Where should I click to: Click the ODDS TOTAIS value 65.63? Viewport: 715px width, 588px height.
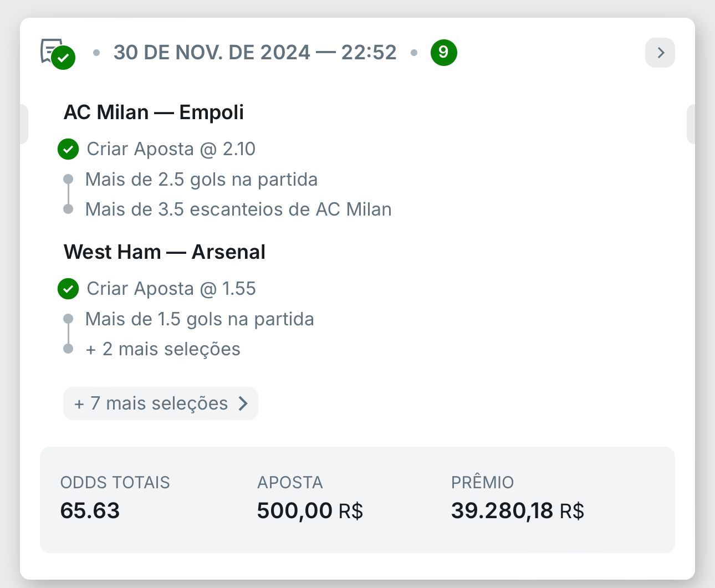[x=90, y=510]
